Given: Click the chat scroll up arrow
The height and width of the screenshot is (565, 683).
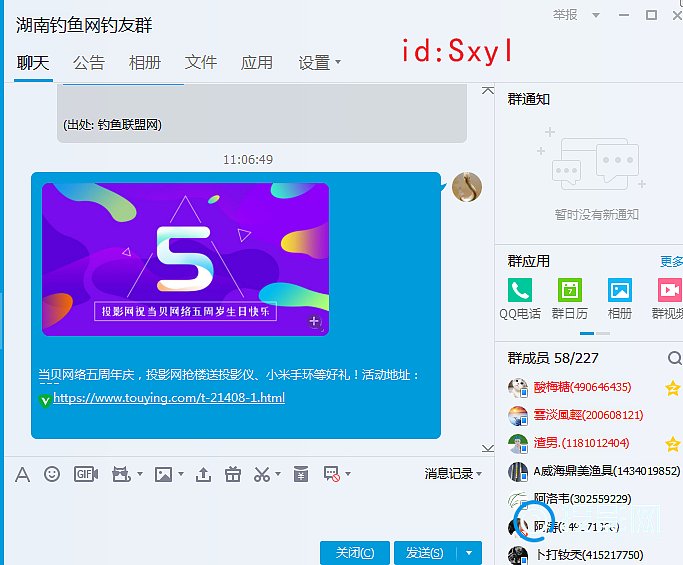Looking at the screenshot, I should (x=488, y=91).
